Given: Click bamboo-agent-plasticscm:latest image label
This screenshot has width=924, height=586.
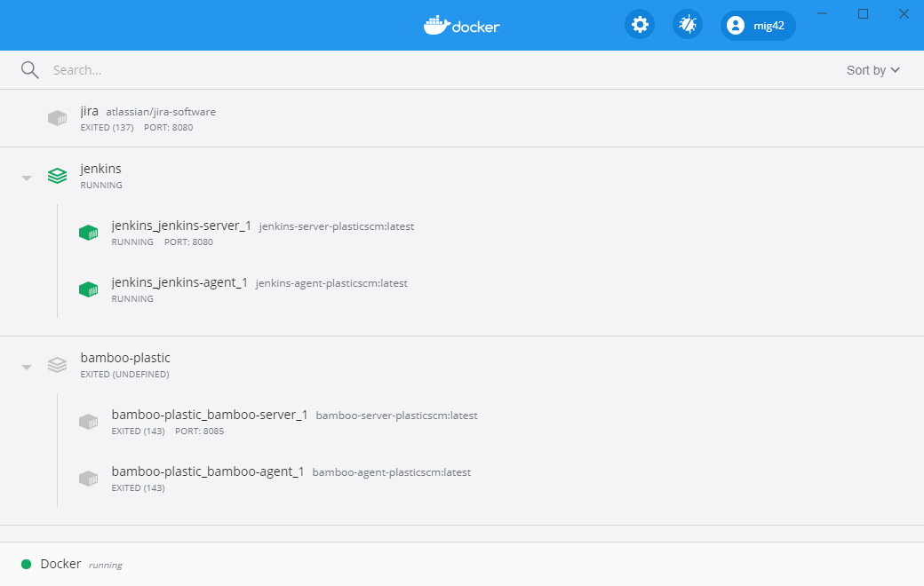Looking at the screenshot, I should click(391, 472).
